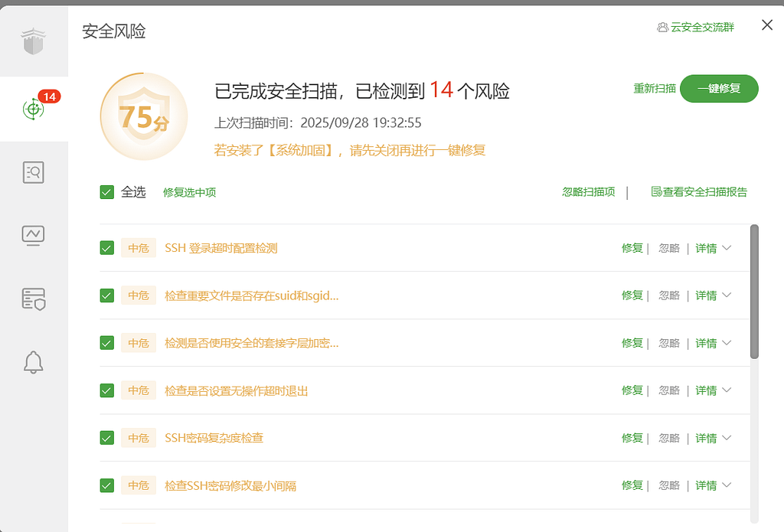Expand 详情 for 检查SSH密码修改最小间隔

click(713, 485)
